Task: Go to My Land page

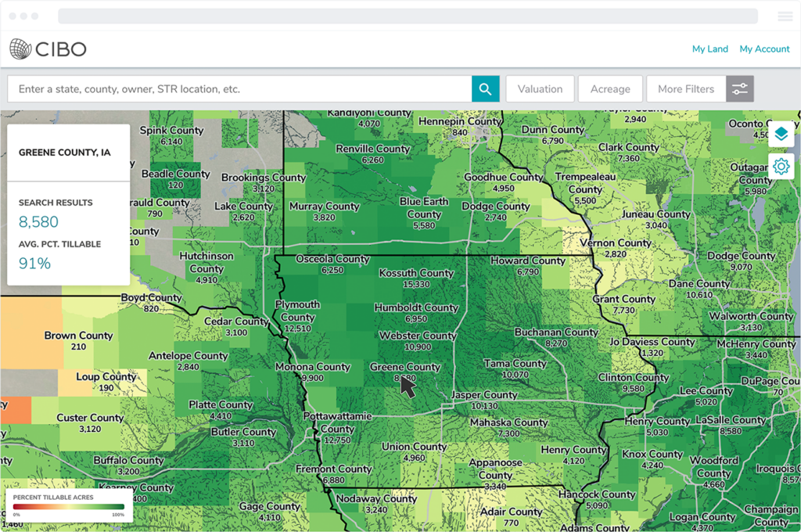Action: coord(710,49)
